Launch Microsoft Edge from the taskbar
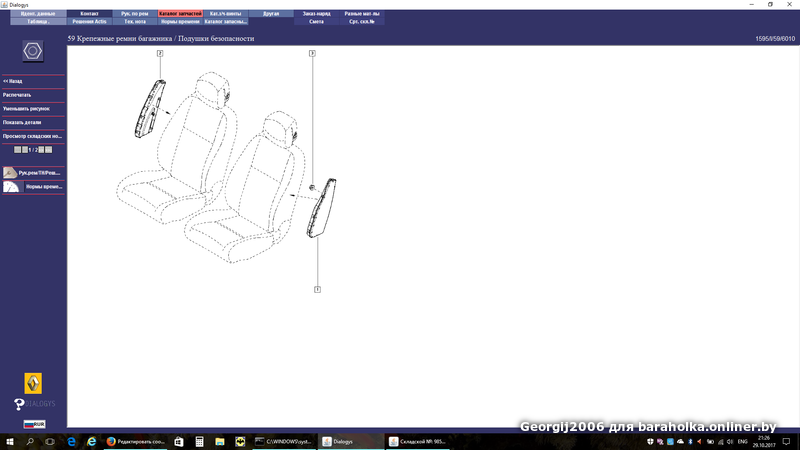Screen dimensions: 800x450 tap(71, 442)
